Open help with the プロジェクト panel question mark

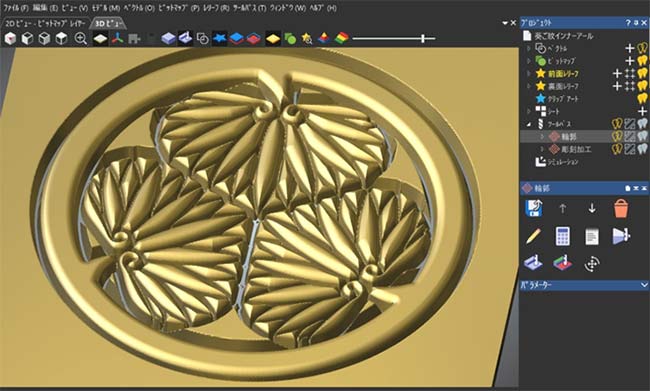tap(628, 23)
